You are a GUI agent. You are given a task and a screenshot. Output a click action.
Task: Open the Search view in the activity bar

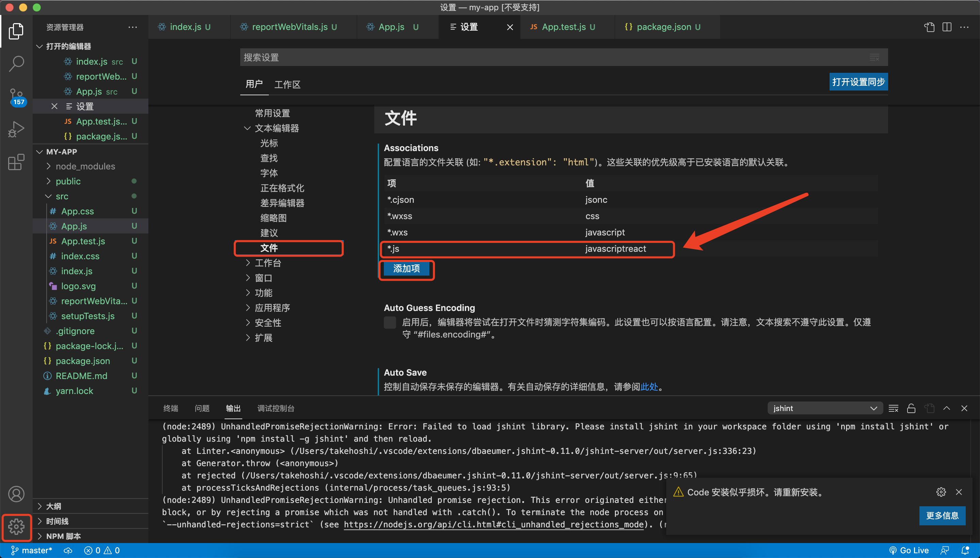(16, 63)
